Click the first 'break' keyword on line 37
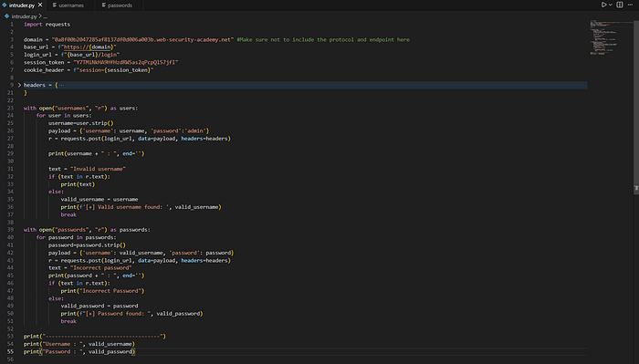This screenshot has height=364, width=639. coord(68,214)
